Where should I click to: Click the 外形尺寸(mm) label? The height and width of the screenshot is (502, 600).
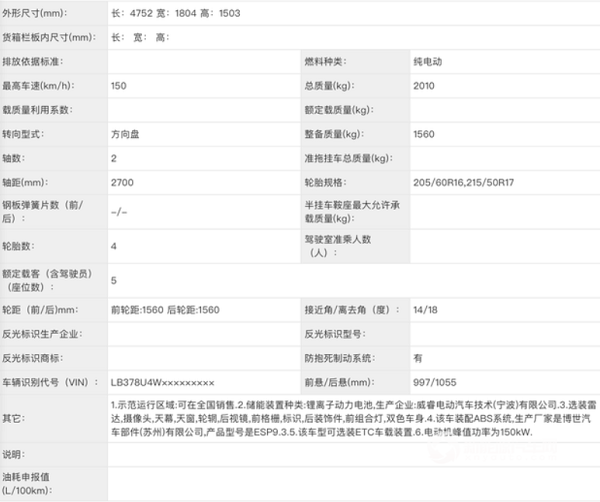tap(35, 13)
